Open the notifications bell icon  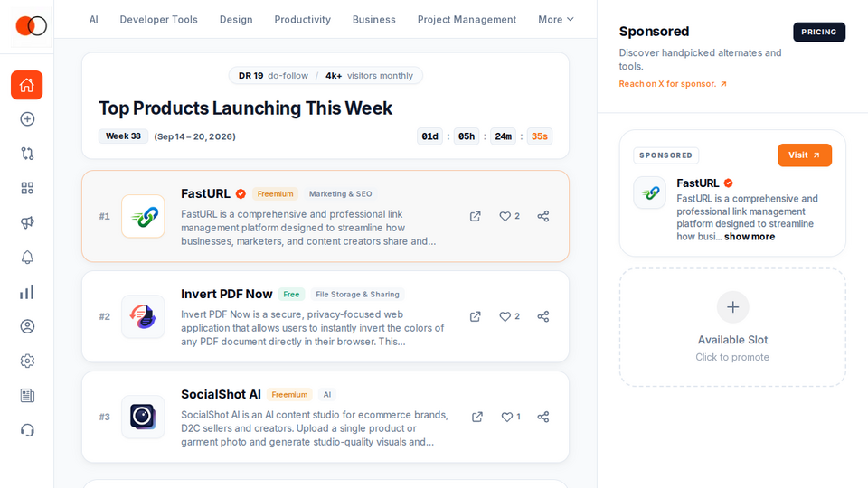[x=27, y=258]
